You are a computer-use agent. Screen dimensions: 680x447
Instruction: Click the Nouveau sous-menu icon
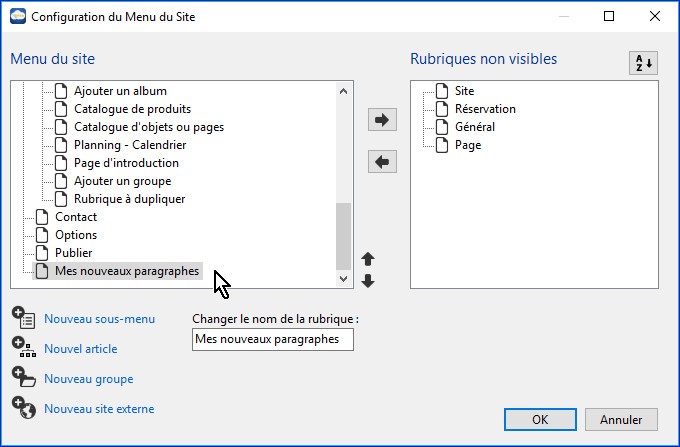pyautogui.click(x=23, y=318)
